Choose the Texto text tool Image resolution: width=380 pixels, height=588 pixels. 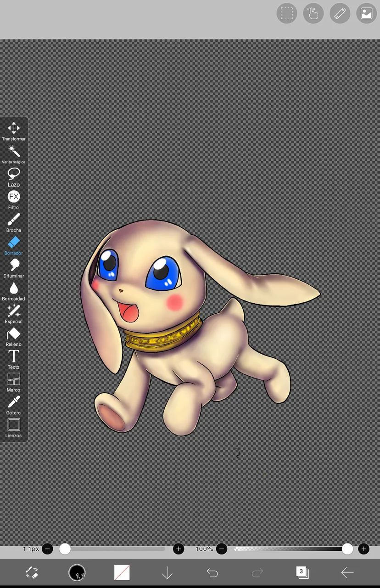(x=14, y=360)
